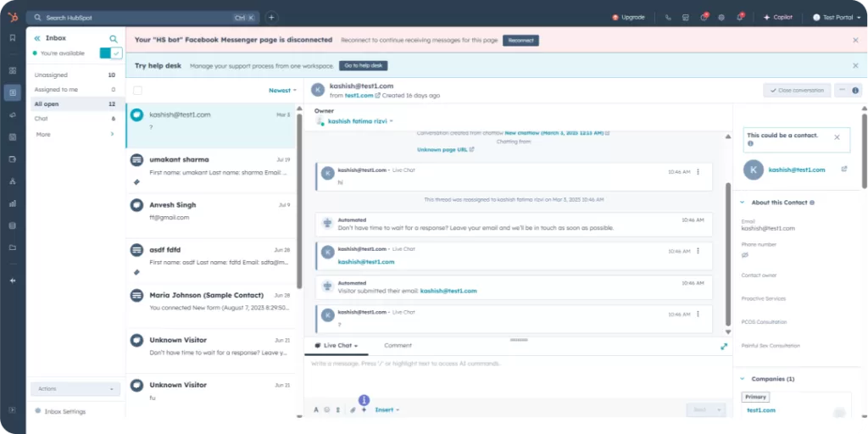Click the Go to help desk button

(363, 65)
